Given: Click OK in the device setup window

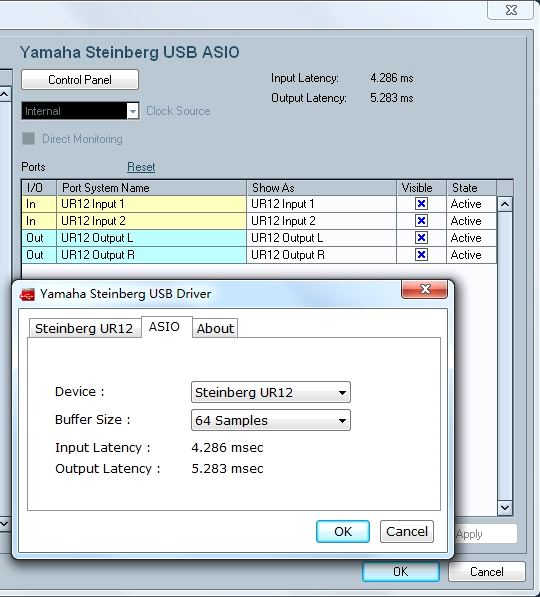Looking at the screenshot, I should tap(401, 571).
